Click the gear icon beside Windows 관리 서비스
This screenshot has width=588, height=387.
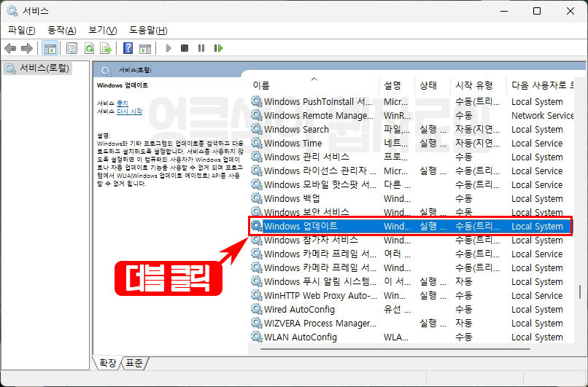[257, 157]
